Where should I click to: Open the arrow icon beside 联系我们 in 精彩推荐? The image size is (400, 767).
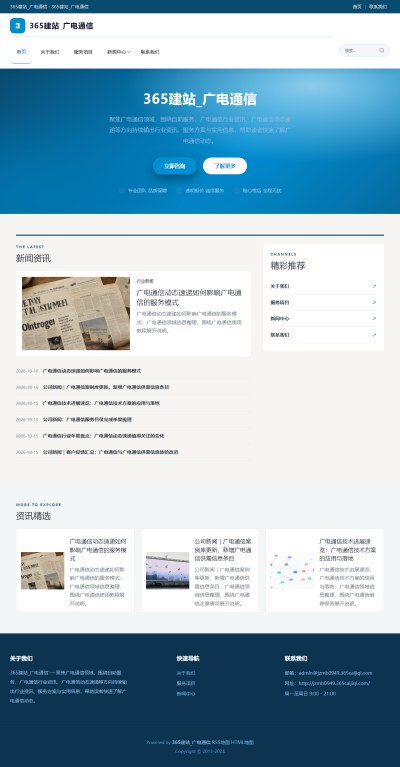375,335
